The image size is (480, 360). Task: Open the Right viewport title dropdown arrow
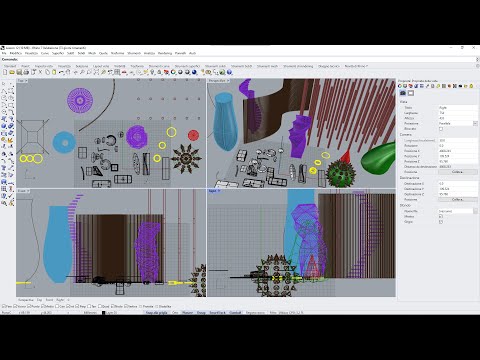pyautogui.click(x=219, y=191)
